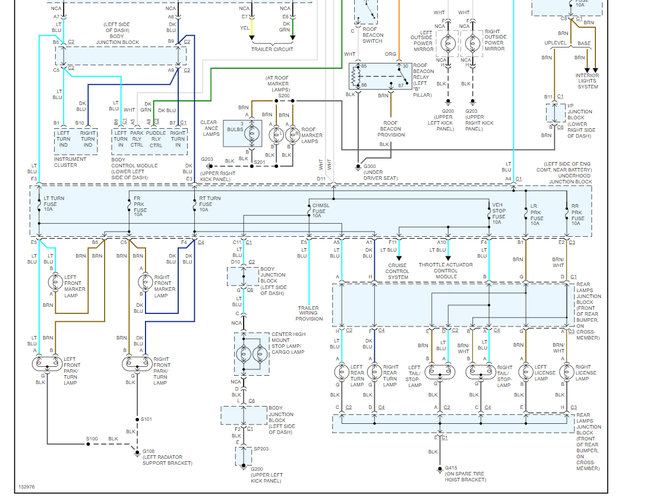Click the UNDERHOOD JUNCTION BLOCK label
The width and height of the screenshot is (650, 501).
pos(570,179)
